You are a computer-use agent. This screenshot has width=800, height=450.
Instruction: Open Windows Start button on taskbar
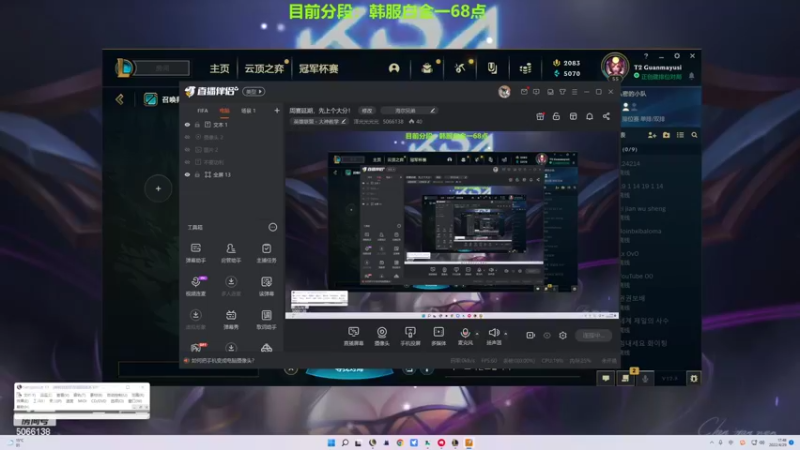(331, 442)
